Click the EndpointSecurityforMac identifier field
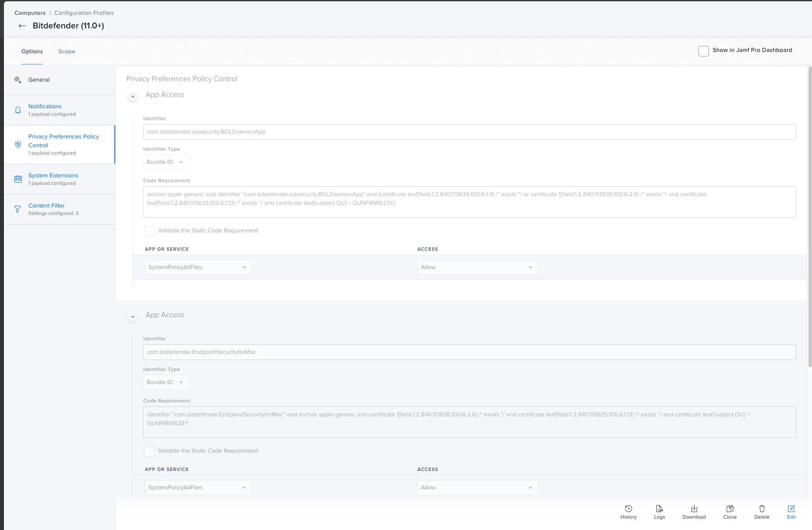The width and height of the screenshot is (812, 530). pyautogui.click(x=470, y=352)
